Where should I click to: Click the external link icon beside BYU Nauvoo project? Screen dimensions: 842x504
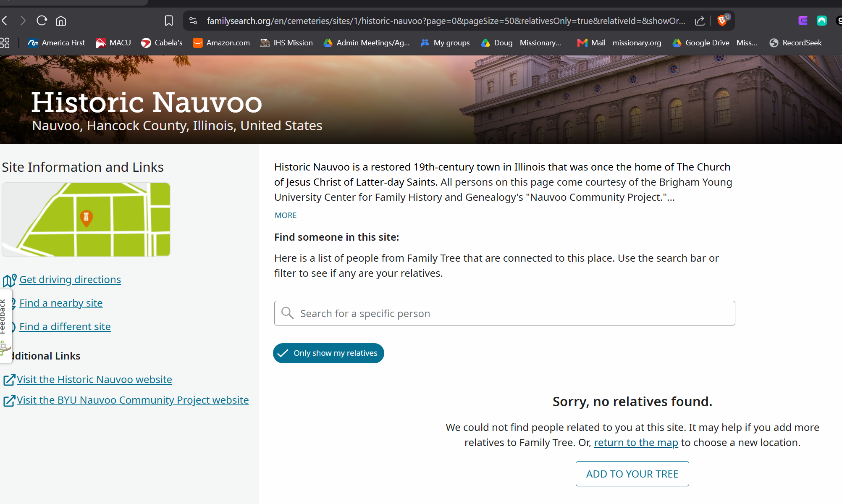click(9, 400)
